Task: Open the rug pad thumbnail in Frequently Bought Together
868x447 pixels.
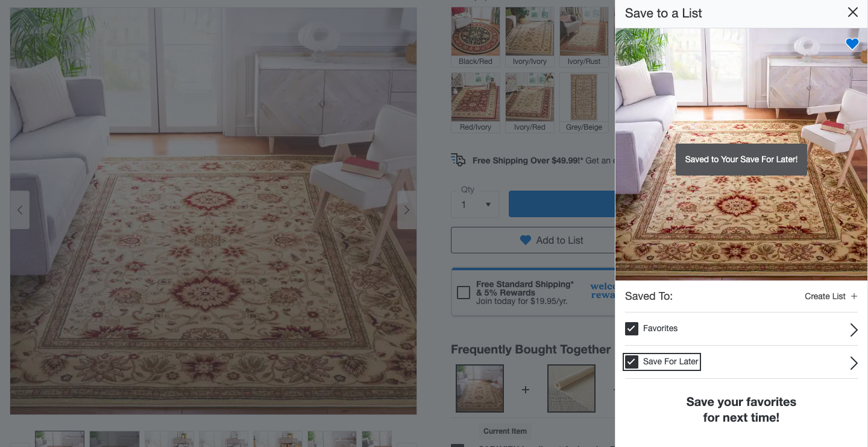Action: 571,388
